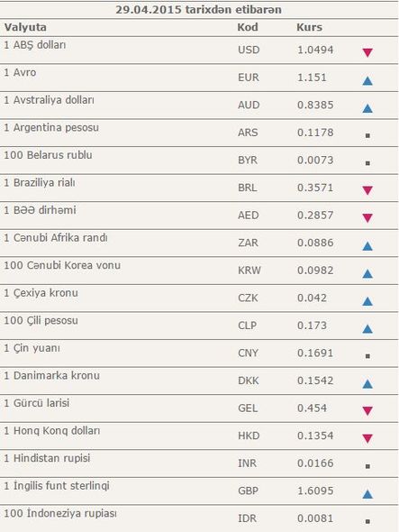Click the unchanged square marker for ARS
The image size is (399, 532).
pyautogui.click(x=367, y=136)
